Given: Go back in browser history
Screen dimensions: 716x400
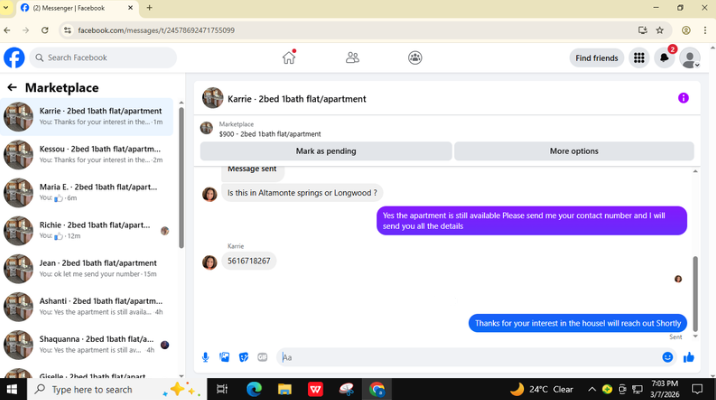Looking at the screenshot, I should [7, 30].
